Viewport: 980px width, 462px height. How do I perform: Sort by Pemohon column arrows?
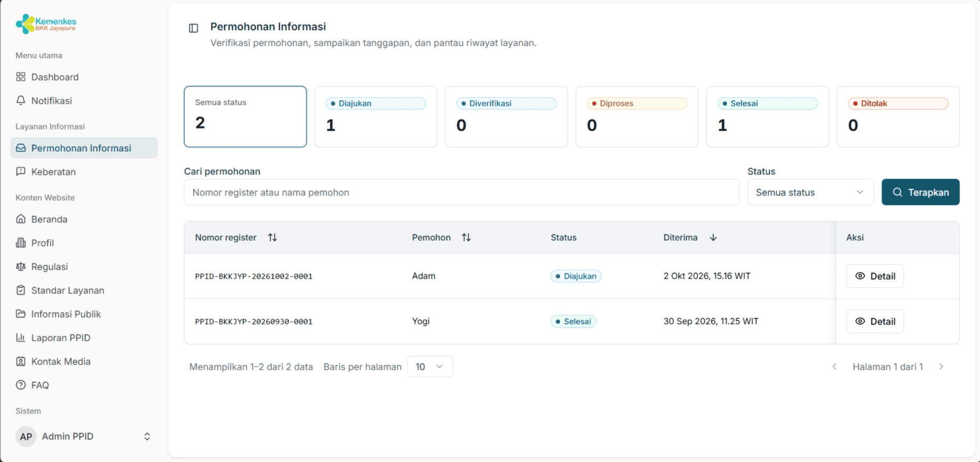(x=466, y=238)
